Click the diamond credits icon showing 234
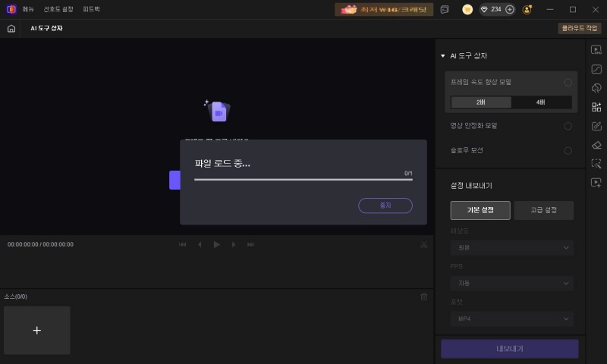Screen dimensions: 607x364 pyautogui.click(x=484, y=9)
